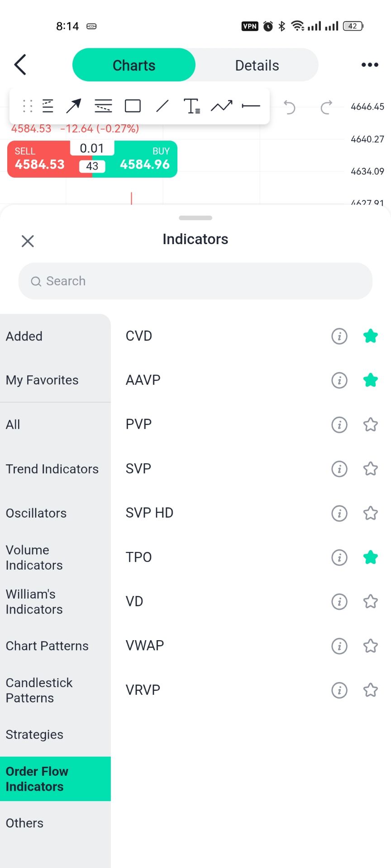This screenshot has width=391, height=868.
Task: Close the Indicators panel
Action: tap(28, 241)
